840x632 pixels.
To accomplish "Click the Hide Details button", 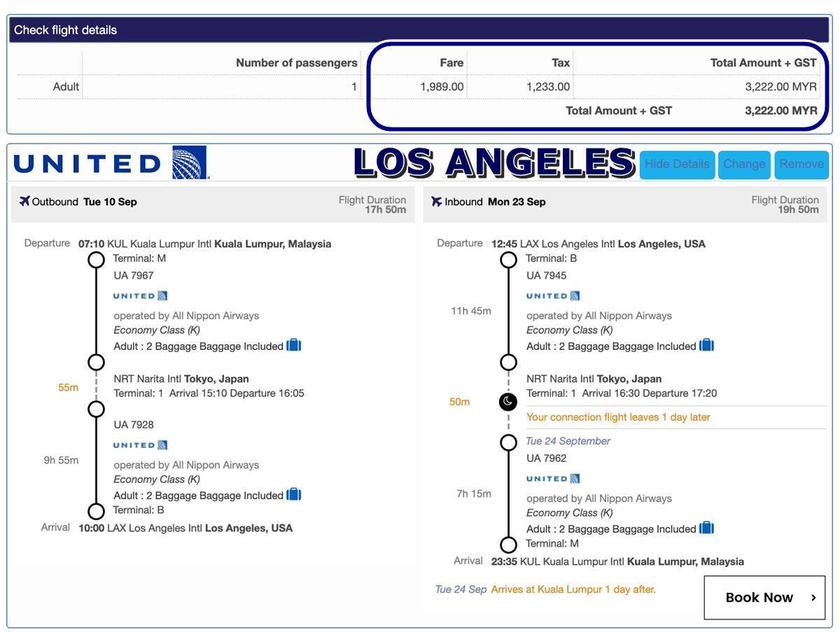I will click(677, 164).
